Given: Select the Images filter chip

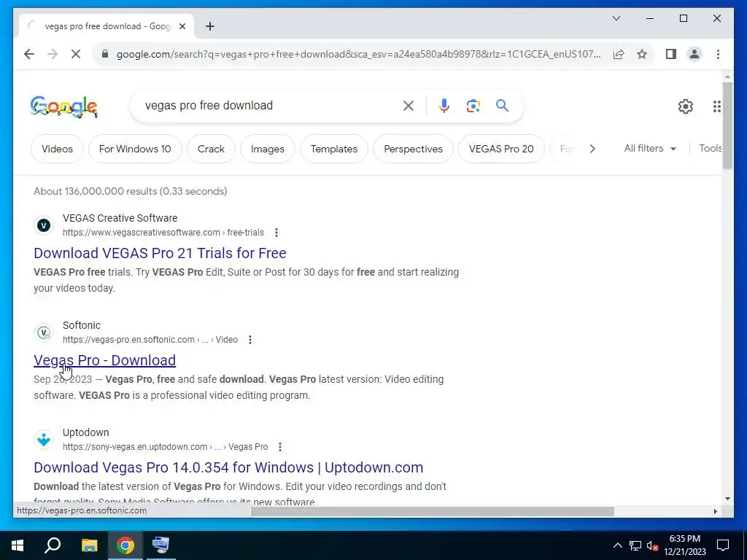Looking at the screenshot, I should click(267, 149).
